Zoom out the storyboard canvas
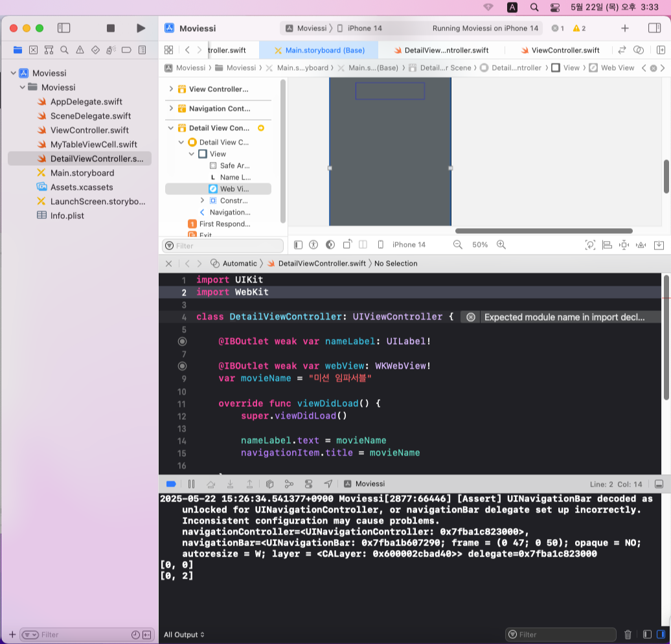This screenshot has width=671, height=644. click(x=457, y=244)
